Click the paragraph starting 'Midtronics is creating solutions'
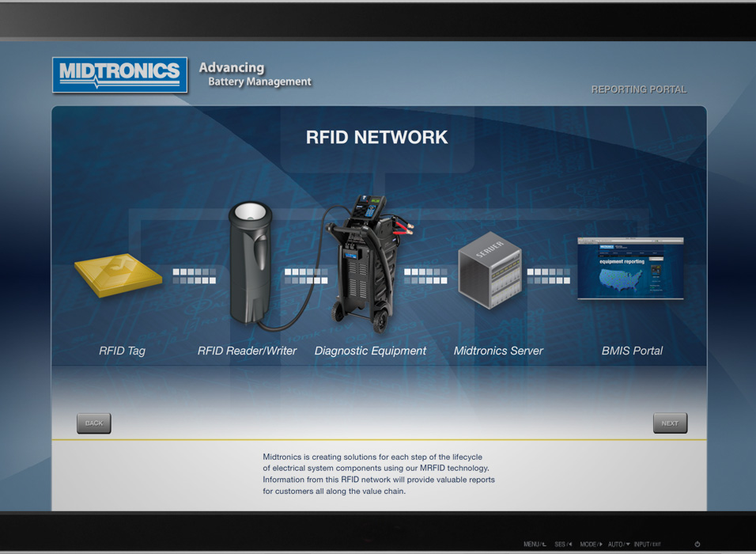 click(379, 474)
